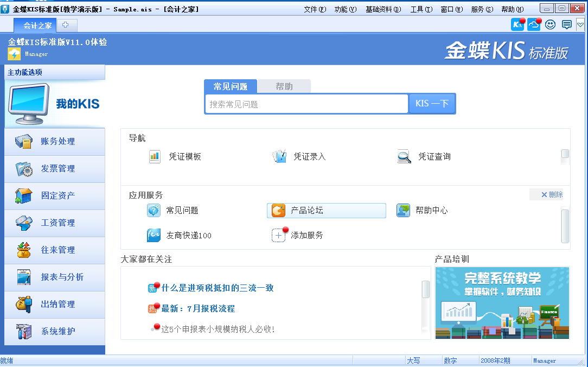
Task: Open the 报表与分析 icon
Action: pos(24,277)
